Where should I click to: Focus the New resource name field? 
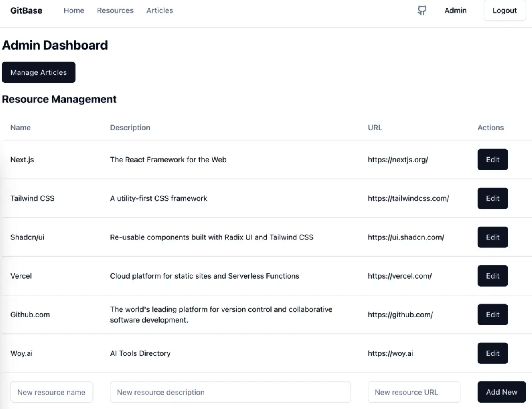pyautogui.click(x=52, y=392)
